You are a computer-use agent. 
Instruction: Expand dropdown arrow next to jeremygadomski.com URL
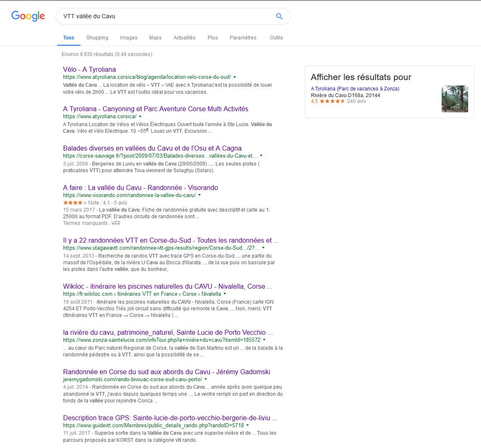tap(206, 379)
